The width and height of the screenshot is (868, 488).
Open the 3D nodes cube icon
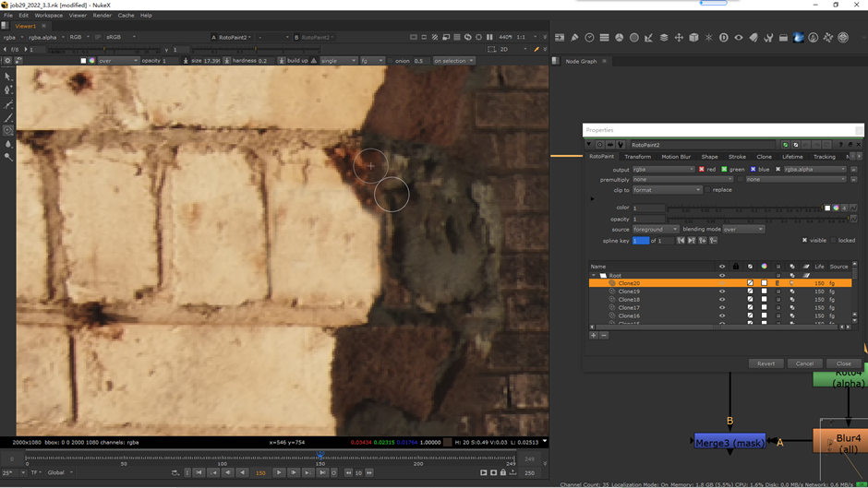tap(693, 38)
